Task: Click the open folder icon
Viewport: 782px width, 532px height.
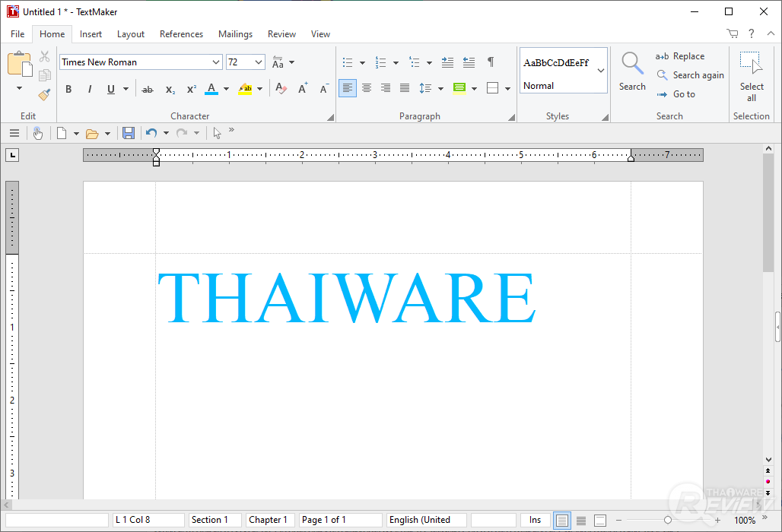Action: click(92, 134)
